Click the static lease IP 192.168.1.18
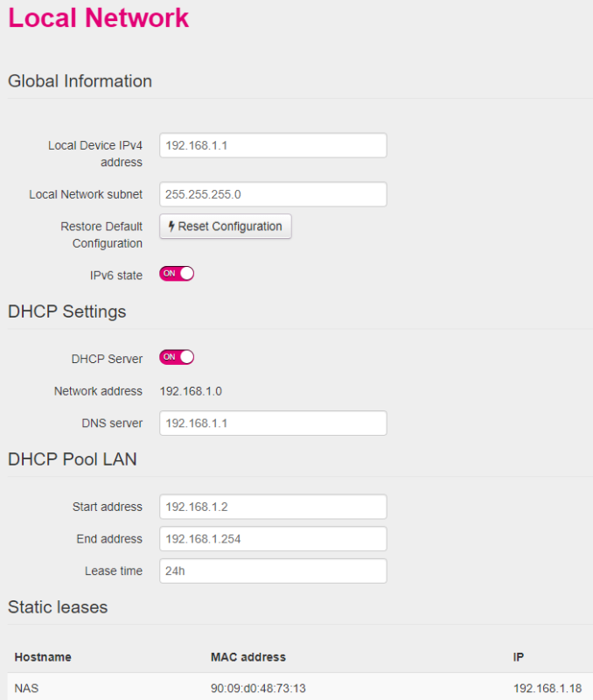 pyautogui.click(x=548, y=689)
